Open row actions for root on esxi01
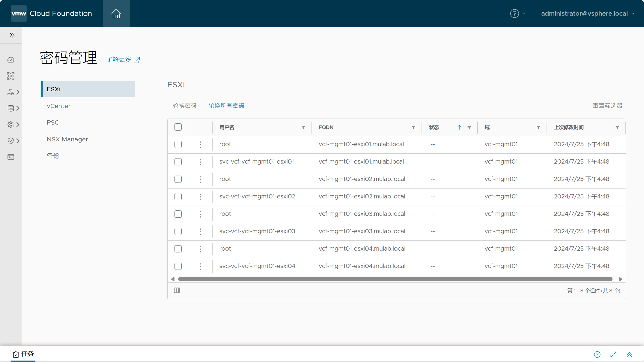644x362 pixels. point(201,144)
